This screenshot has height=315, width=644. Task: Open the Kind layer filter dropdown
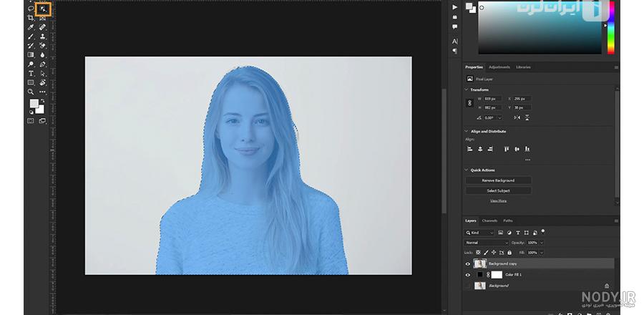click(479, 233)
